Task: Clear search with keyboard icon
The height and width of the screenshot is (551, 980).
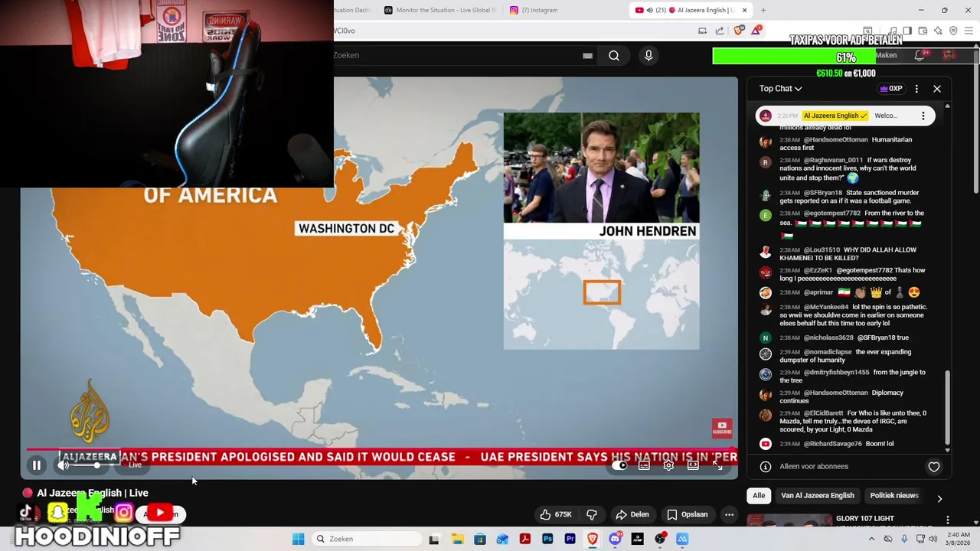Action: pos(587,55)
